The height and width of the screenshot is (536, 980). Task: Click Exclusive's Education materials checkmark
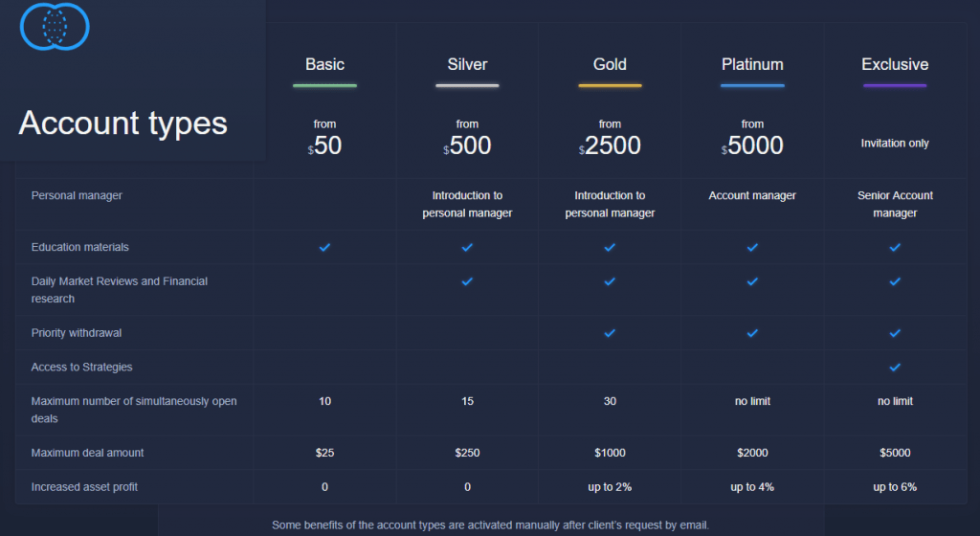click(x=895, y=247)
